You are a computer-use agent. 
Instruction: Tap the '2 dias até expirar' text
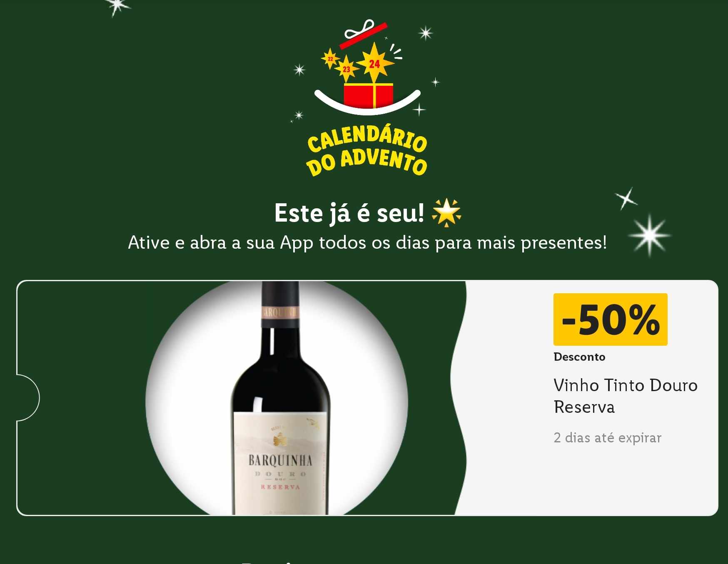(x=607, y=438)
